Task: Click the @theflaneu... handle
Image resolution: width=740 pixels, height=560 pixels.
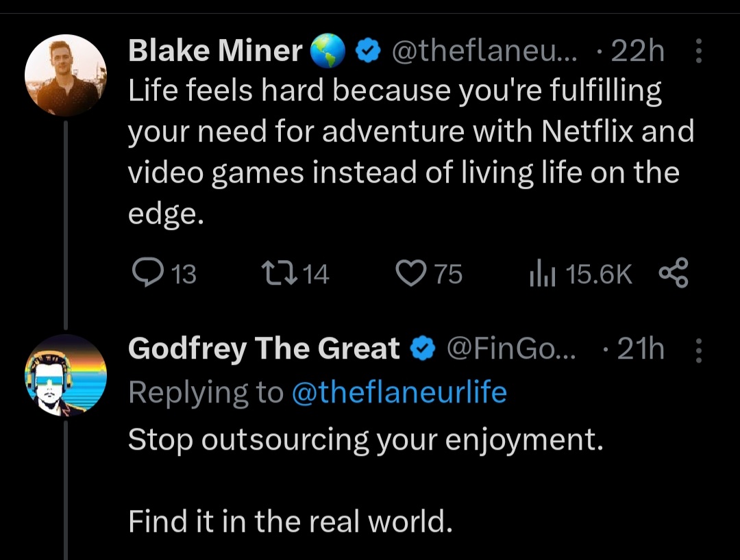Action: tap(484, 51)
